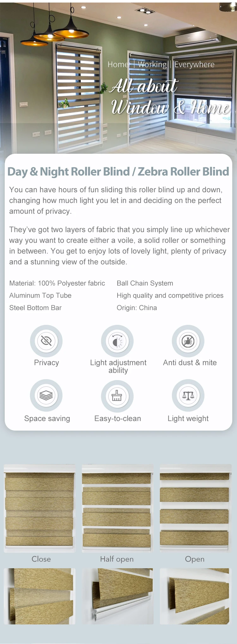Open the Open blind position image

pos(196,508)
